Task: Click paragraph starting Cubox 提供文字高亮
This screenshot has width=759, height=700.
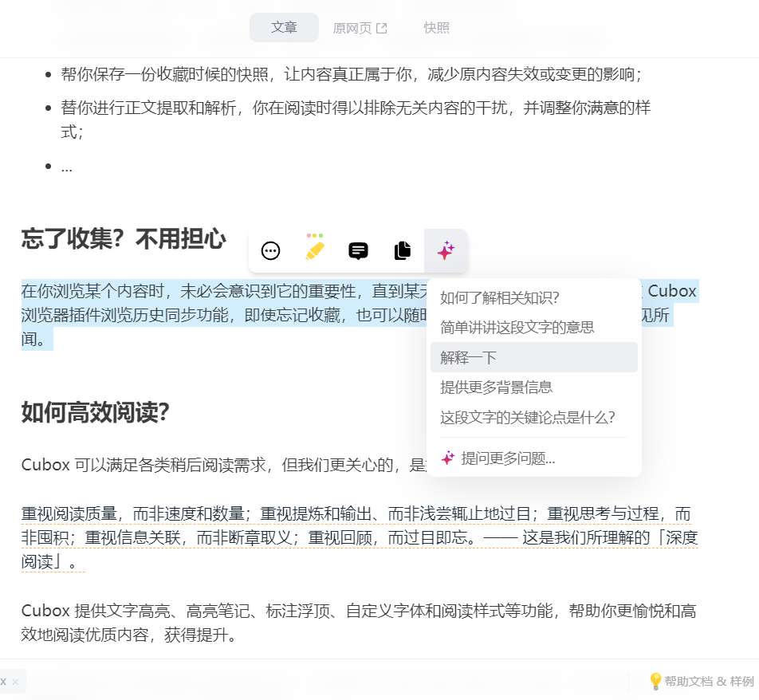Action: (x=359, y=623)
